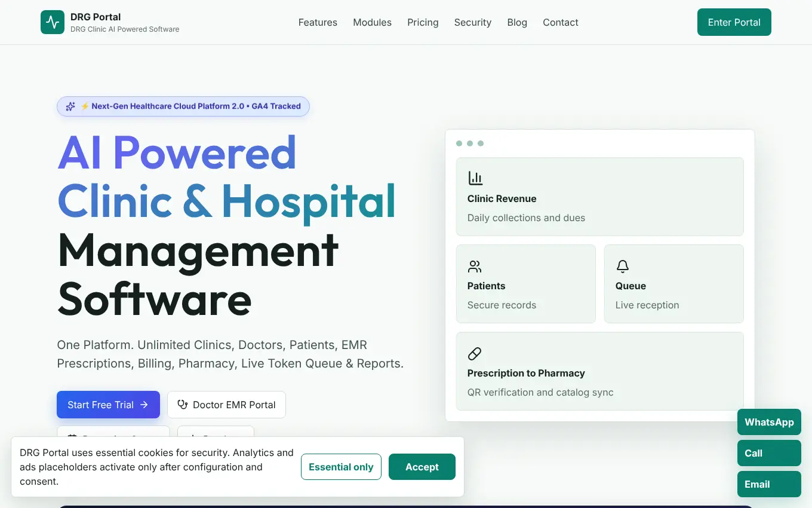Screen dimensions: 812x508
Task: Click the DRG Portal pulse logo icon
Action: click(53, 22)
